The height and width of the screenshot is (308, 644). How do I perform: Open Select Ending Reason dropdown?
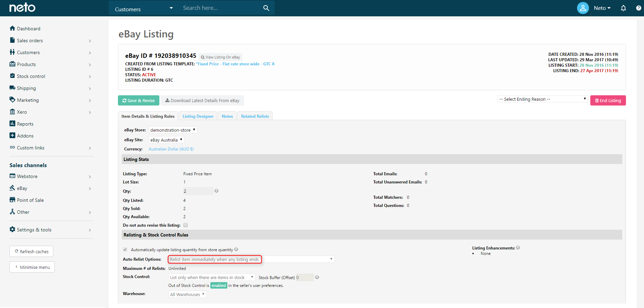pos(543,99)
